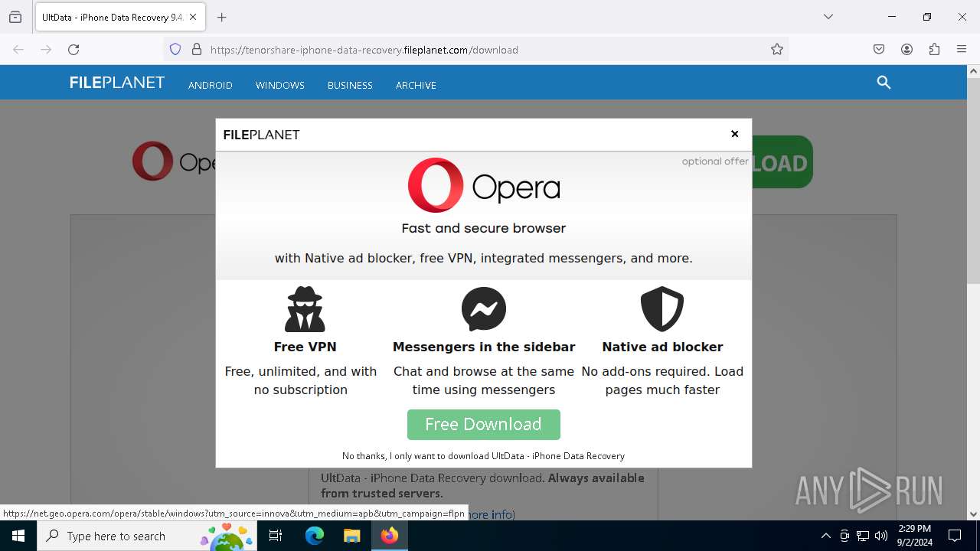Open a new browser tab
Image resolution: width=980 pixels, height=551 pixels.
tap(222, 17)
